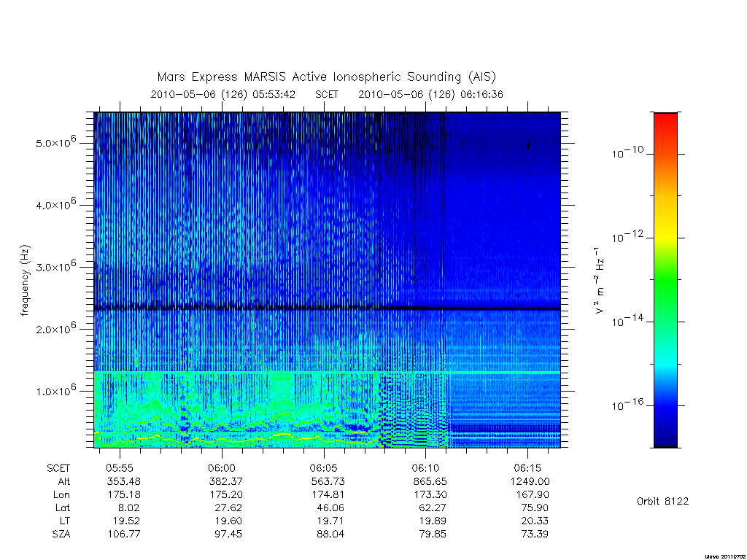Click the local time value '19.71'
Screen dimensions: 747x560
330,521
